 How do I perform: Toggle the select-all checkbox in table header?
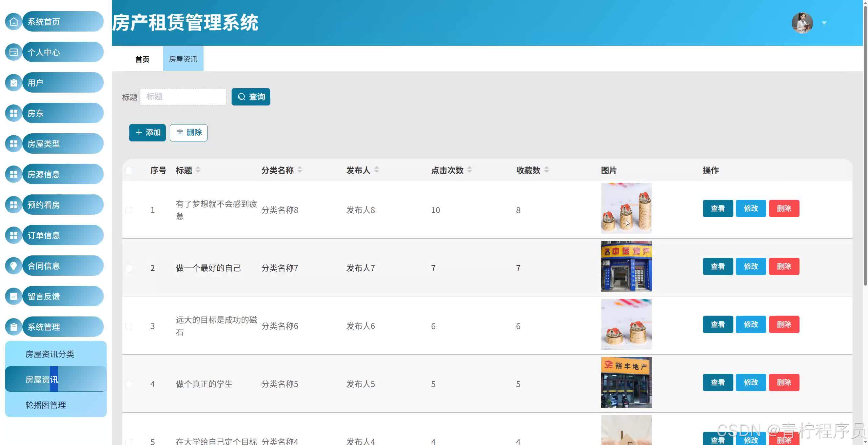point(129,171)
